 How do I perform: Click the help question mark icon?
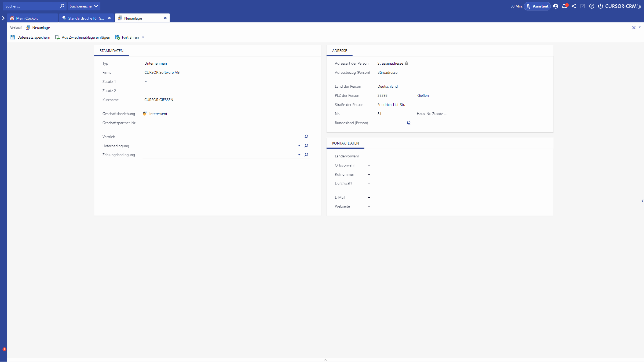tap(592, 6)
